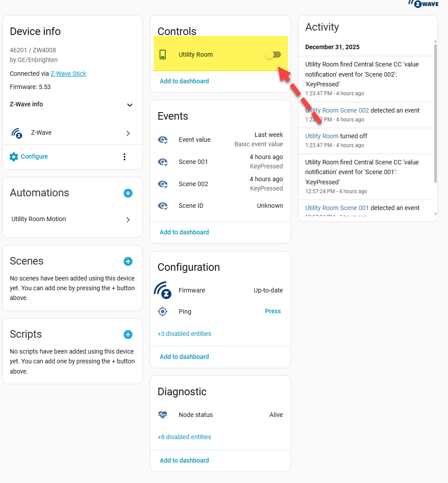Click the Scene 001 event eye icon
Viewport: 448px width, 483px height.
[x=163, y=162]
